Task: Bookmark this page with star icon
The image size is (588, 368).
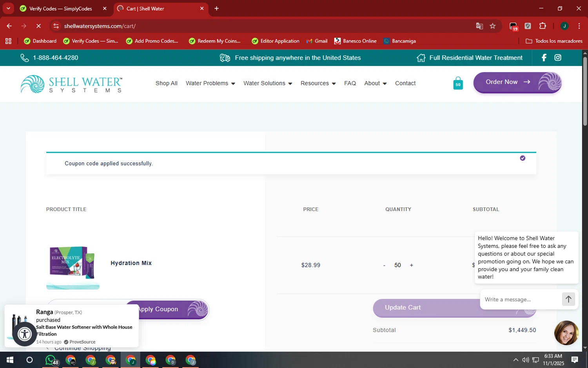Action: (493, 26)
